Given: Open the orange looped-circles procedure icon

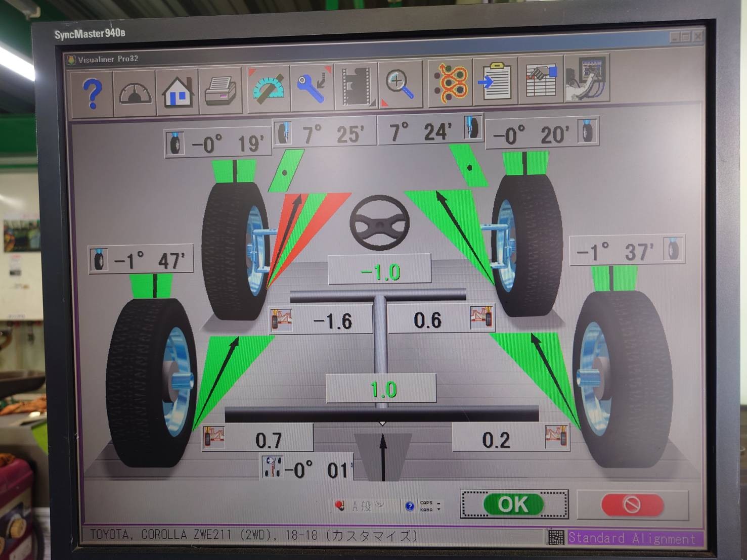Looking at the screenshot, I should click(450, 84).
